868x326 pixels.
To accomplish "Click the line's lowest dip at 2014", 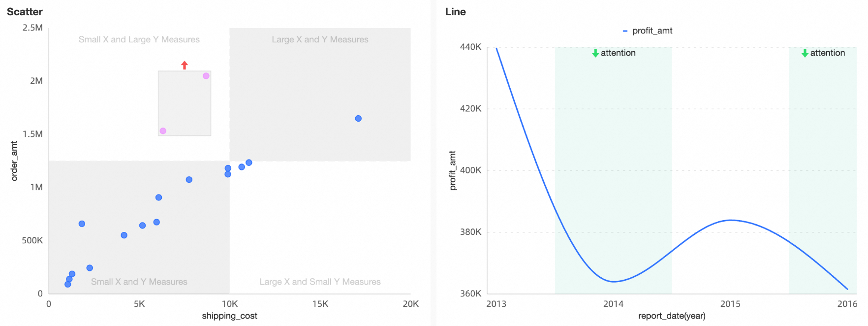I will pos(614,282).
